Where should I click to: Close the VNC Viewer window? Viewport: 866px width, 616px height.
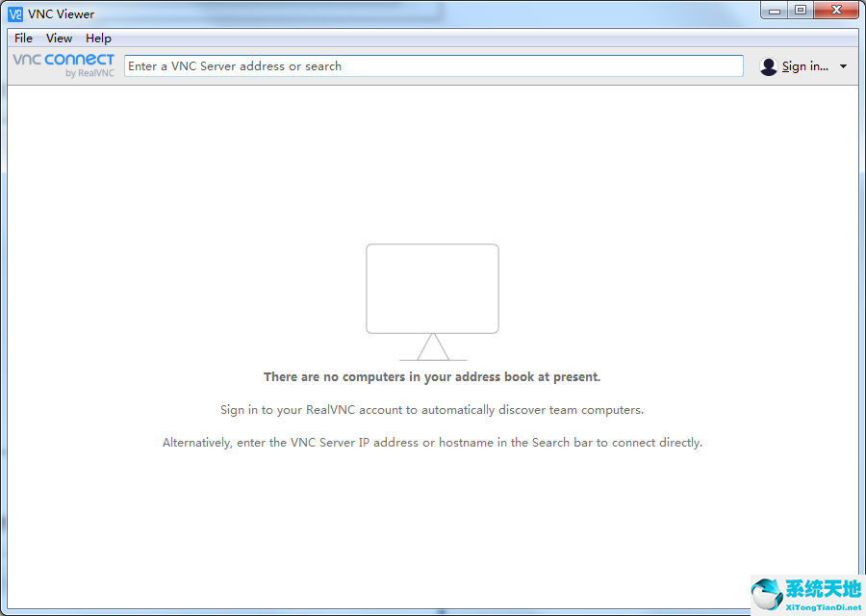point(835,10)
